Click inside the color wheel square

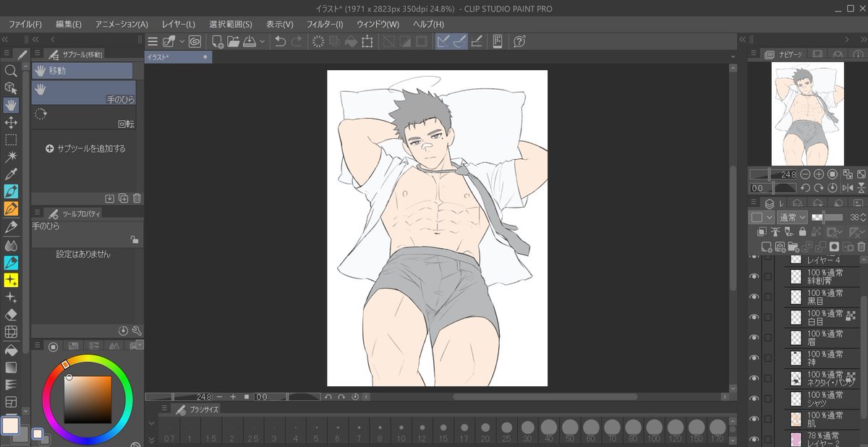click(88, 399)
